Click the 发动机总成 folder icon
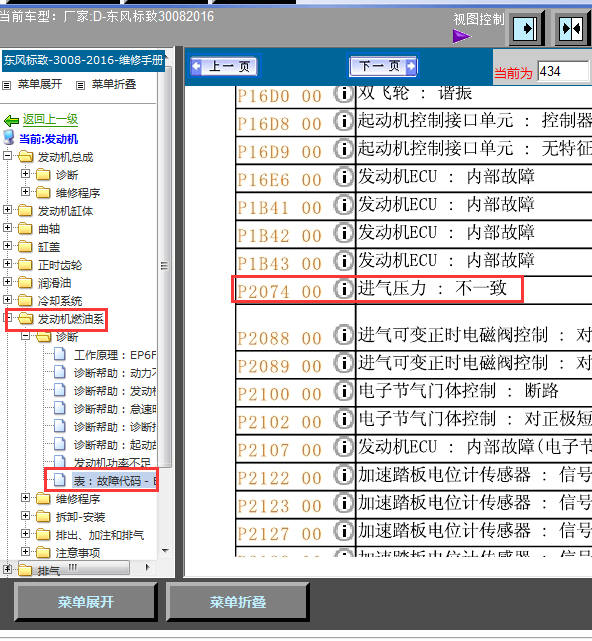The image size is (592, 641). click(x=26, y=157)
